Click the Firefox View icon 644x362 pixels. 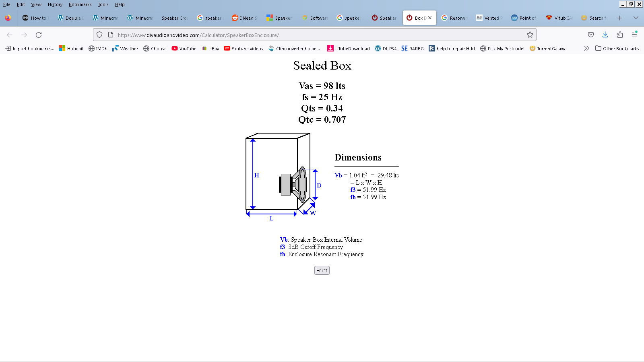pos(8,18)
